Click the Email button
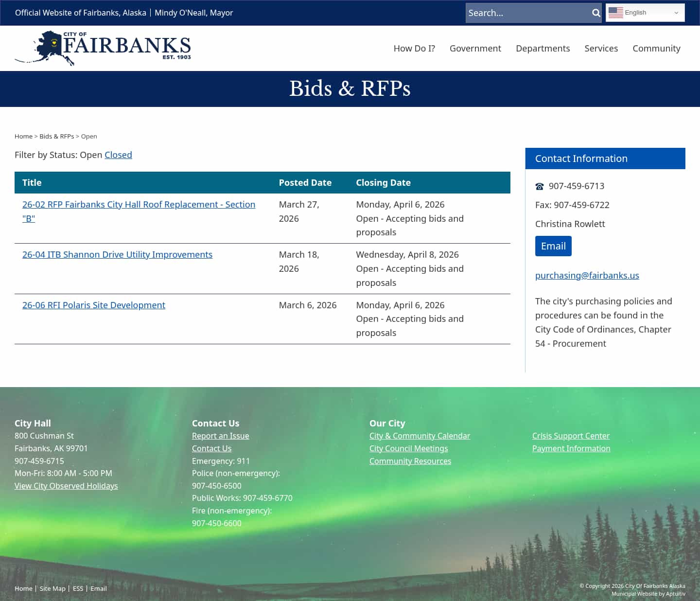 [x=553, y=246]
